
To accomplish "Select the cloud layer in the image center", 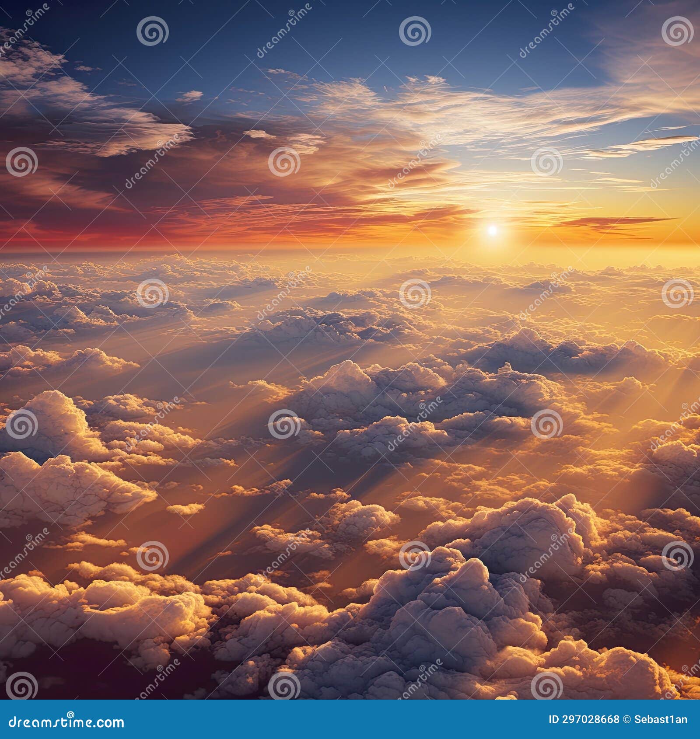I will click(x=350, y=394).
